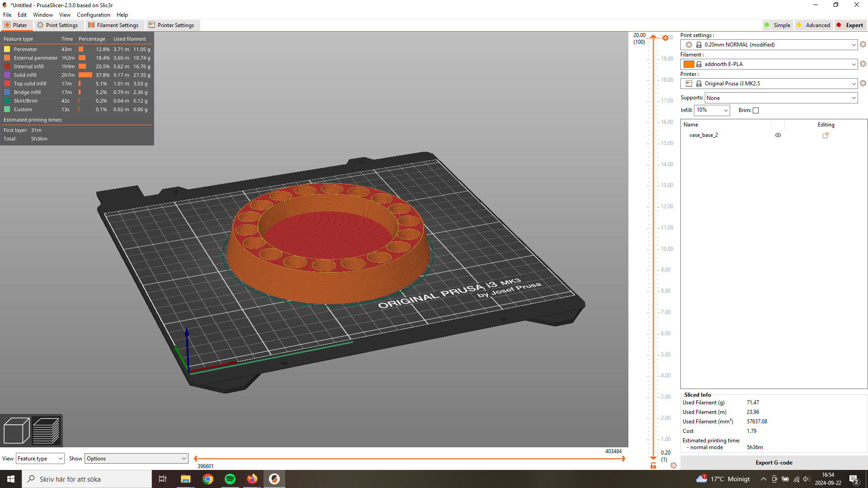Open Task View in taskbar
868x488 pixels.
(x=163, y=479)
